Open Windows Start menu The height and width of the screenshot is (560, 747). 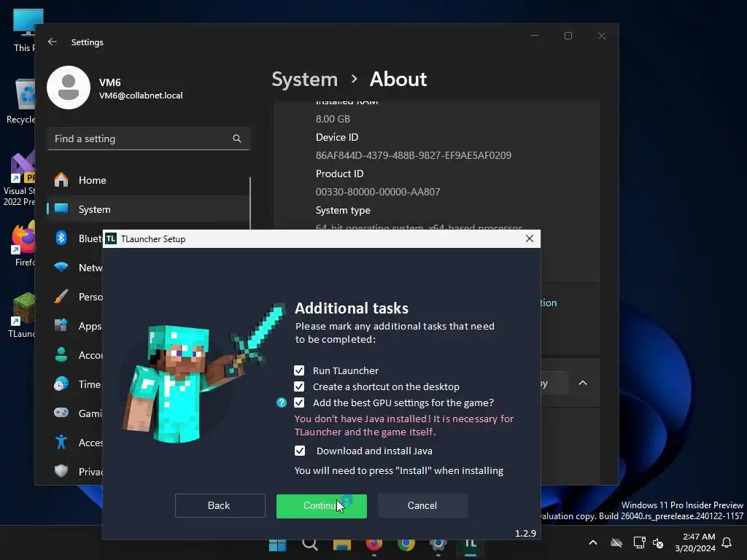pos(277,545)
